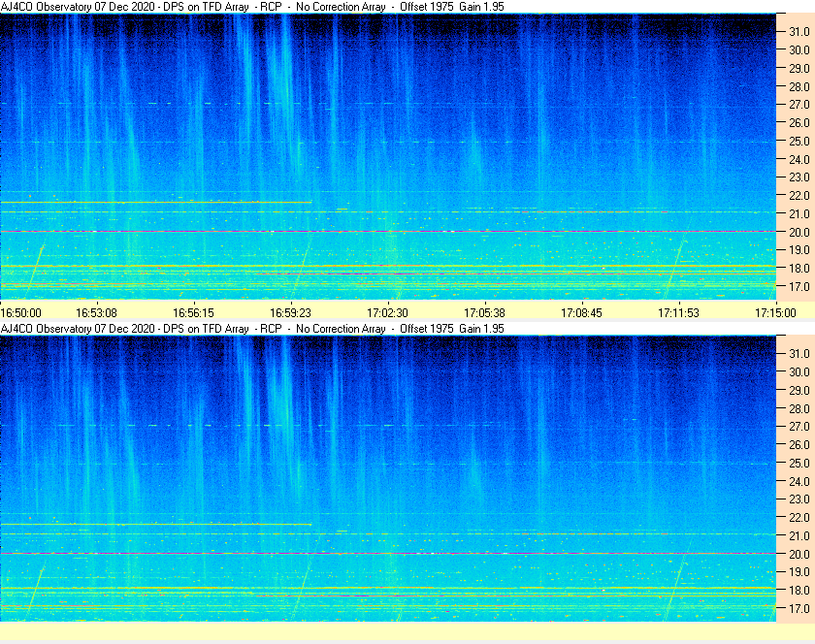Click the 29.0 frequency label in upper spectrogram
This screenshot has height=644, width=815.
pos(799,69)
